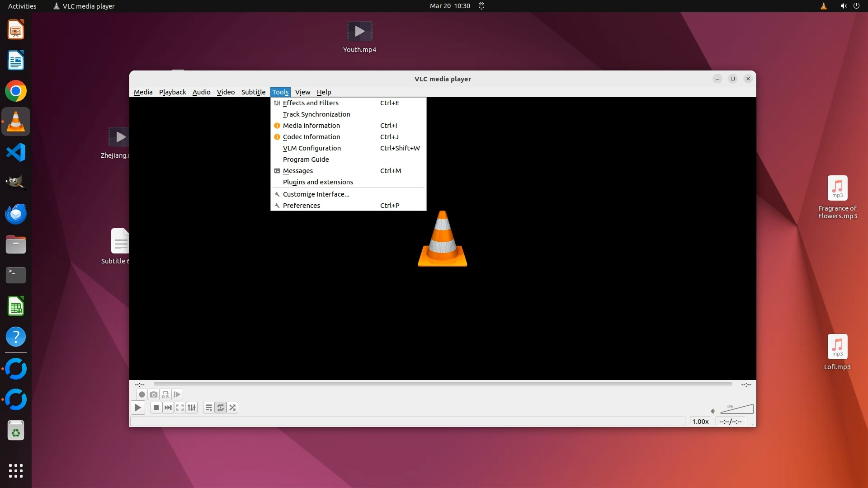This screenshot has width=868, height=488.
Task: Show extended settings with the sliders icon
Action: tap(192, 408)
